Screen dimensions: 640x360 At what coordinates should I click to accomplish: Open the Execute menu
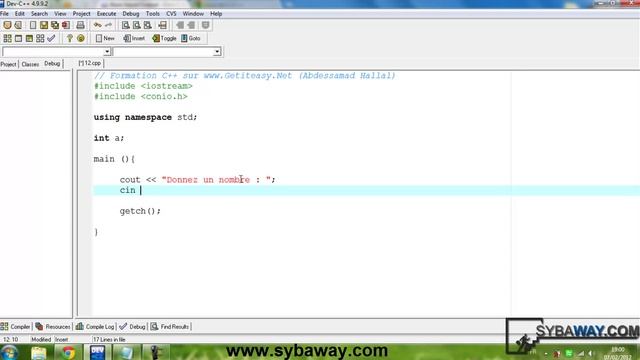(x=106, y=14)
